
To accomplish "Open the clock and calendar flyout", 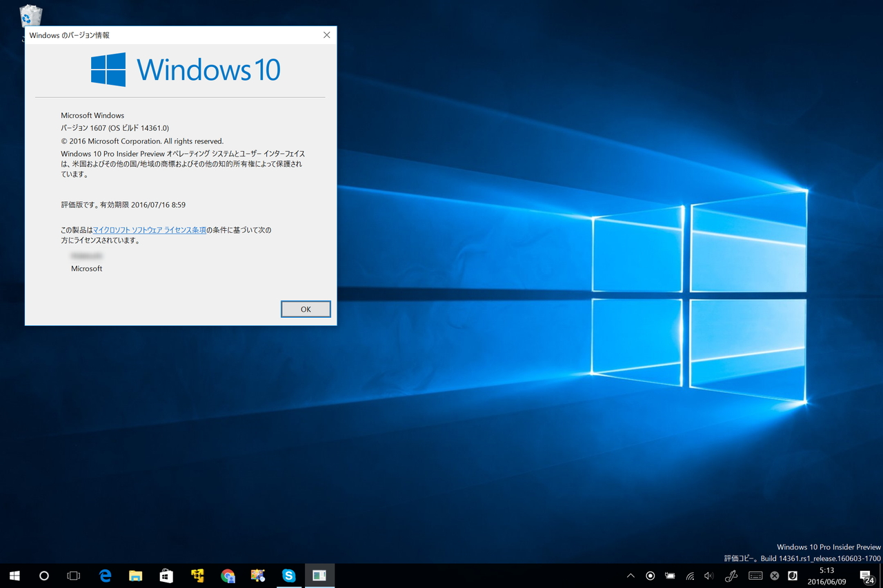I will (x=826, y=576).
